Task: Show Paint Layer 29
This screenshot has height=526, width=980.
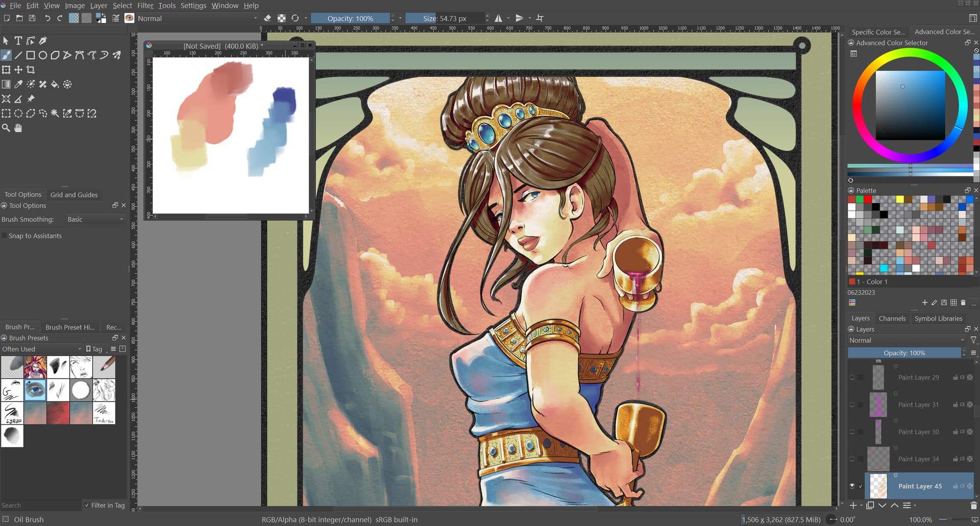Action: coord(852,378)
